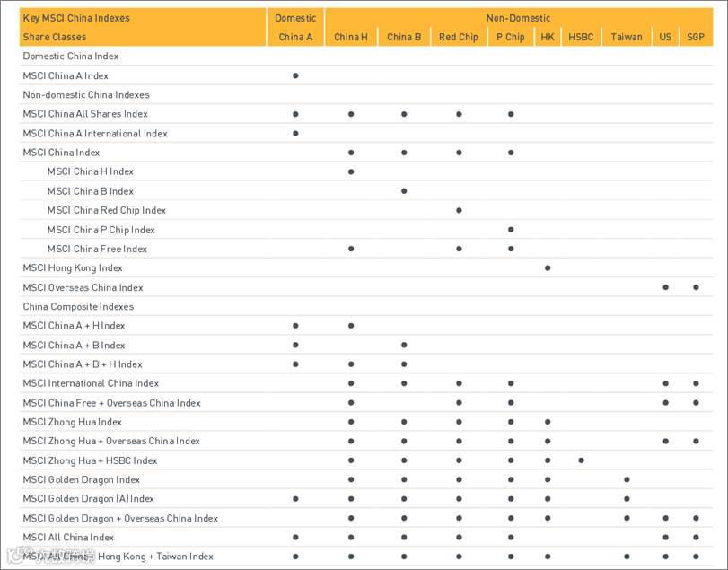
Task: Click 'MSCI China Free + Overseas China Index' label
Action: pos(111,403)
